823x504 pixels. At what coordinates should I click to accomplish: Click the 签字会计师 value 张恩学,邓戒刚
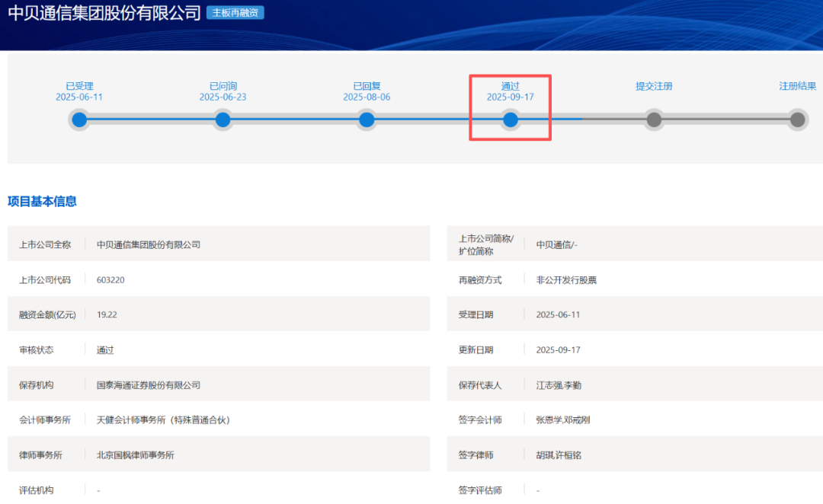pyautogui.click(x=562, y=420)
